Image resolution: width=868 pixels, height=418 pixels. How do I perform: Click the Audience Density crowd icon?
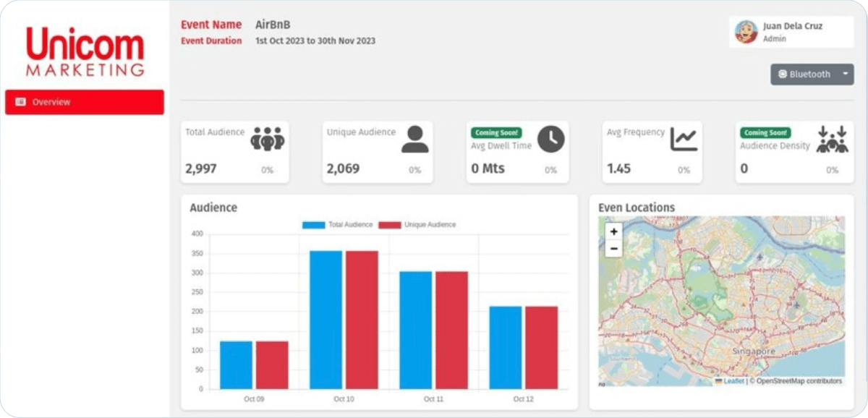[x=832, y=139]
